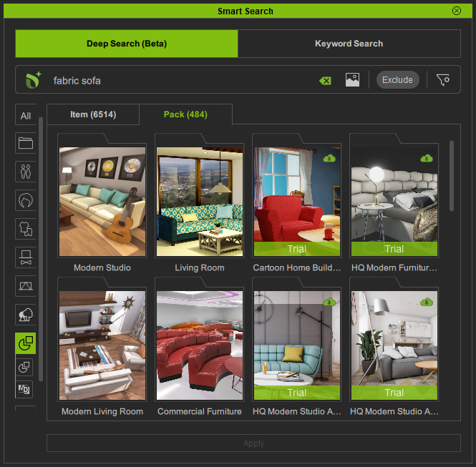Click the Exclude button
The width and height of the screenshot is (476, 467).
398,80
